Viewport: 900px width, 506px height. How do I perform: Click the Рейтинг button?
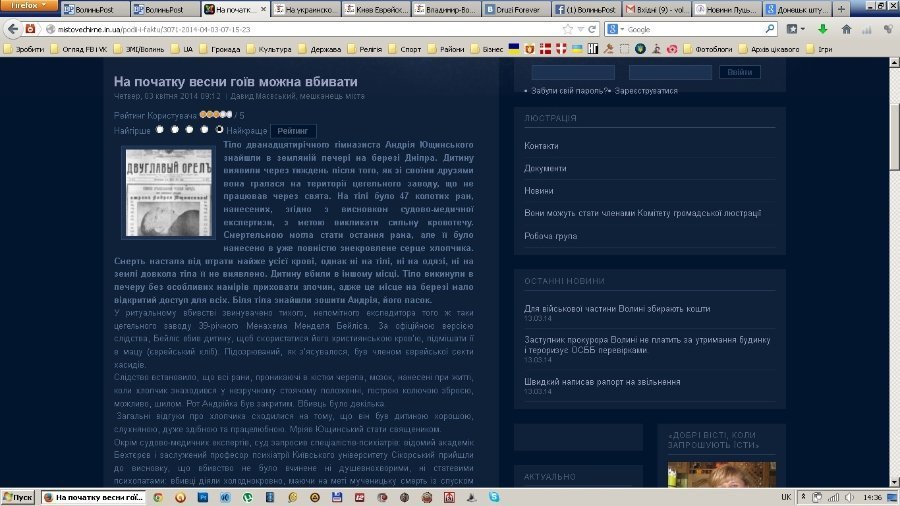293,130
